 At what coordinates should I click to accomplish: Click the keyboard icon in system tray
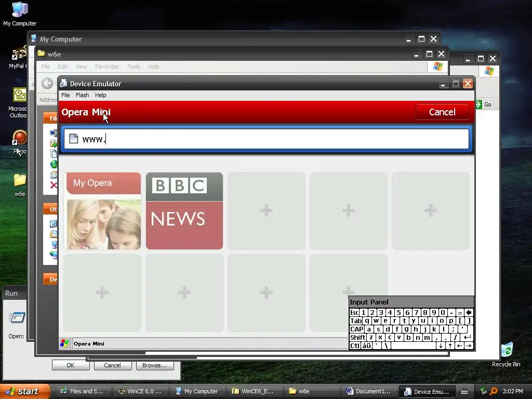coord(464,392)
